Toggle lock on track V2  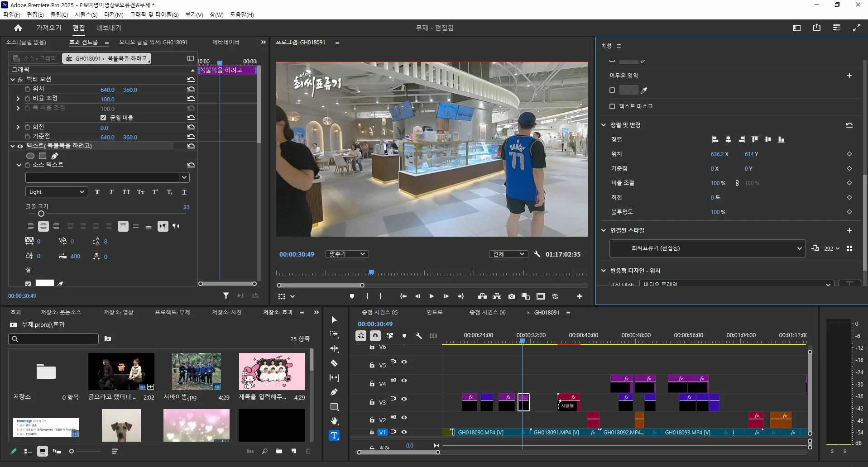[x=372, y=420]
